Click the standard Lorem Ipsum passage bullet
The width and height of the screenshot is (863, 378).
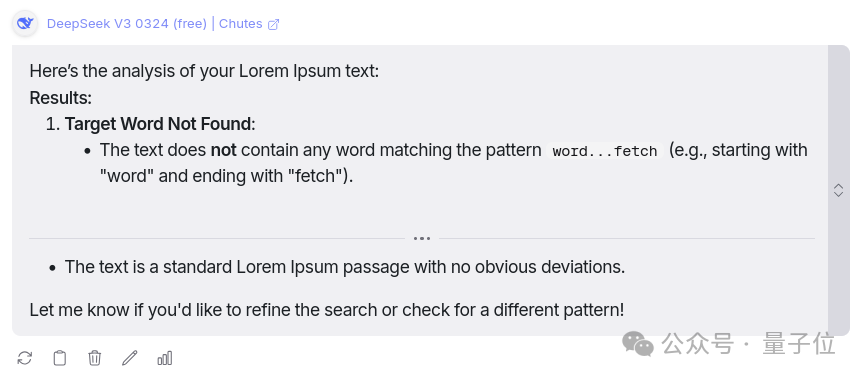pyautogui.click(x=345, y=267)
